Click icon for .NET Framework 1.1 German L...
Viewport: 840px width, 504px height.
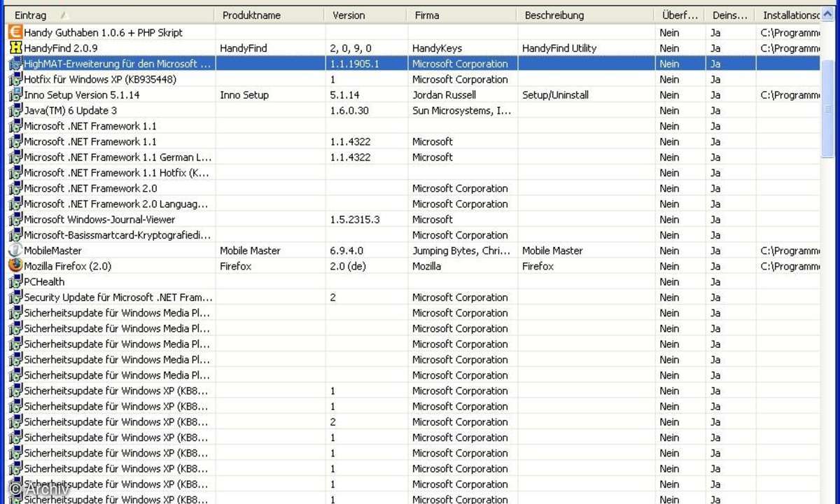15,157
